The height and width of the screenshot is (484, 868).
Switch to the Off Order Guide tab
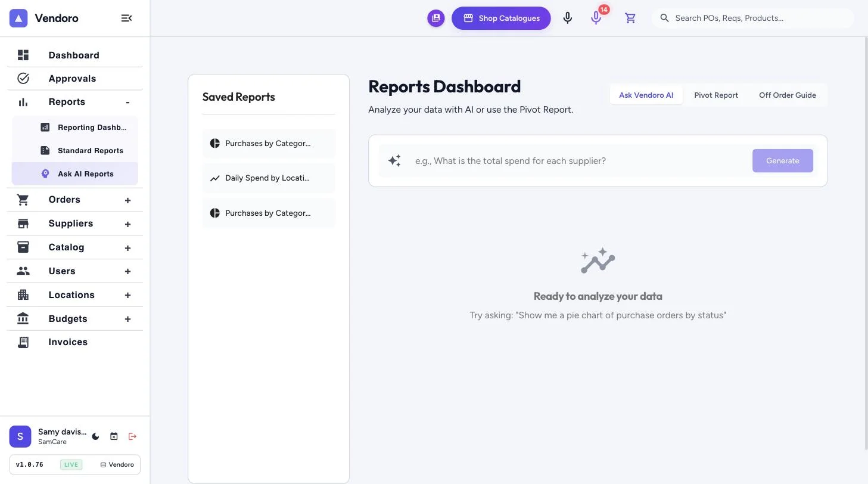(788, 95)
